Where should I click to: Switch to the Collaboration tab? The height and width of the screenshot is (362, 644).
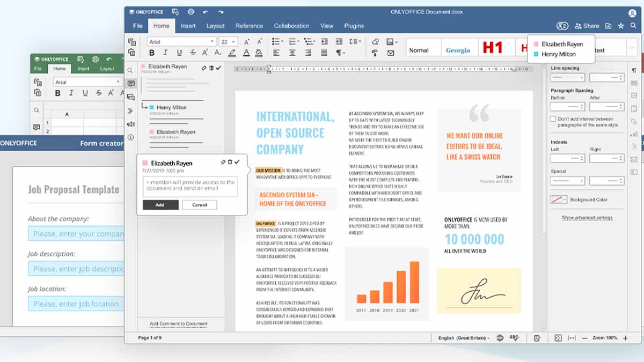[291, 26]
